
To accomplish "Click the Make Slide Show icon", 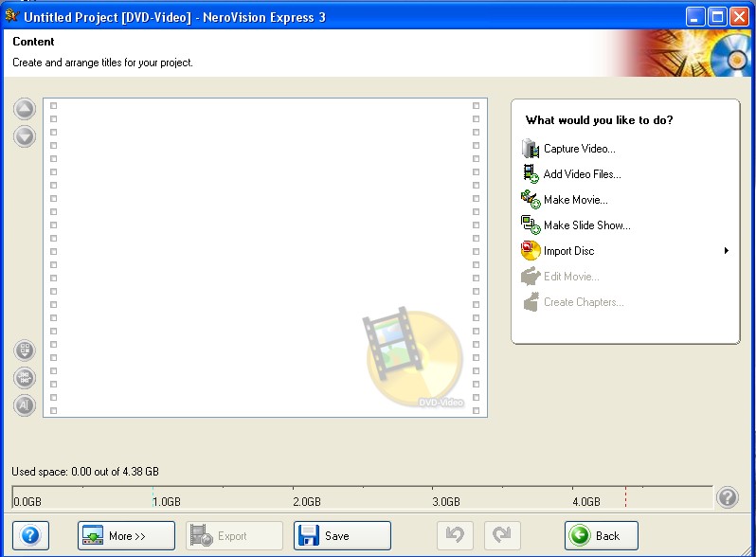I will [531, 225].
